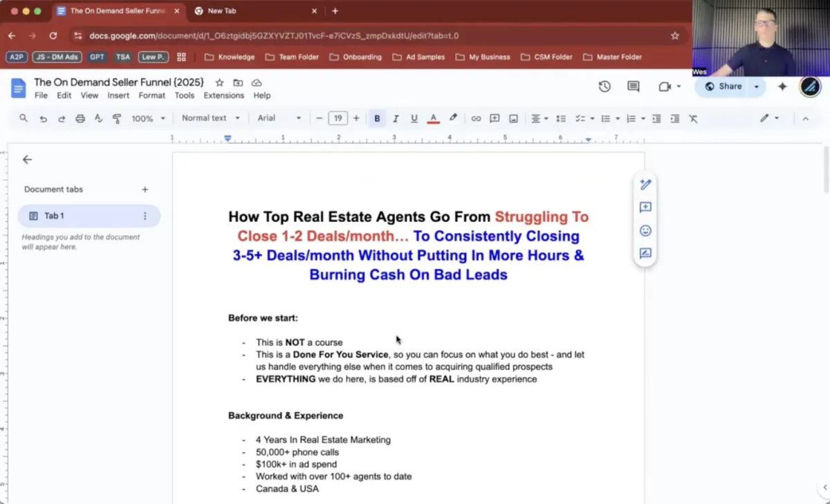This screenshot has width=830, height=504.
Task: Close the document tabs sidebar with back arrow
Action: coord(28,160)
